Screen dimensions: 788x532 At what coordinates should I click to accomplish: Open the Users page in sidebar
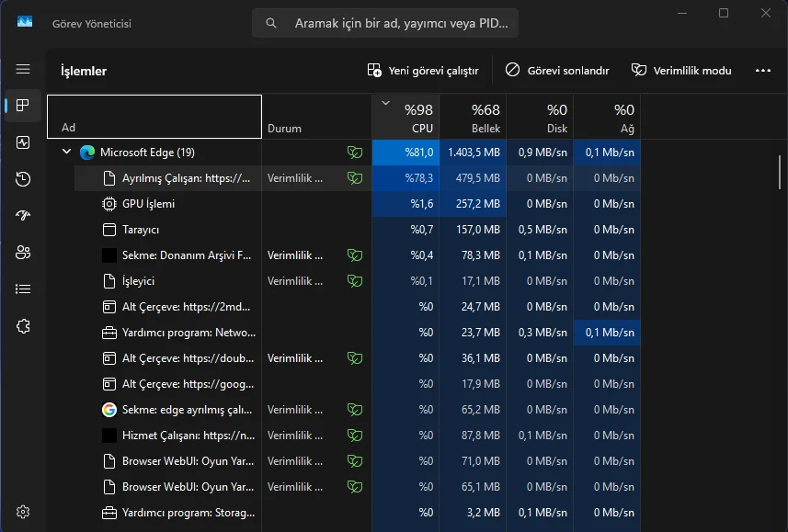pyautogui.click(x=23, y=252)
